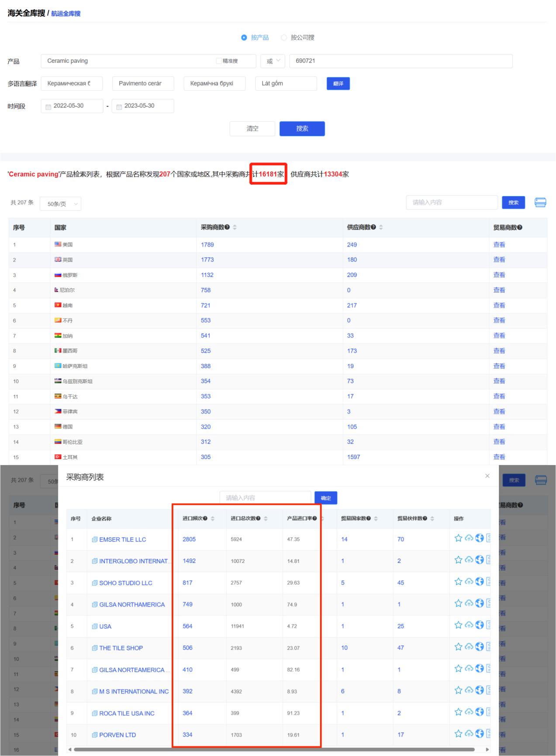This screenshot has width=556, height=756.
Task: Click globe icon in THE TILE SHOP row
Action: tap(479, 647)
